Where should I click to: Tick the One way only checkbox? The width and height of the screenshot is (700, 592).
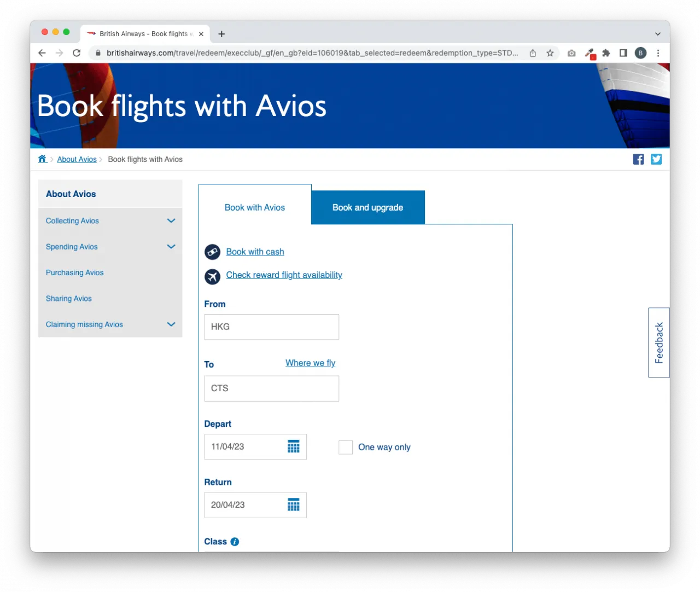[346, 448]
